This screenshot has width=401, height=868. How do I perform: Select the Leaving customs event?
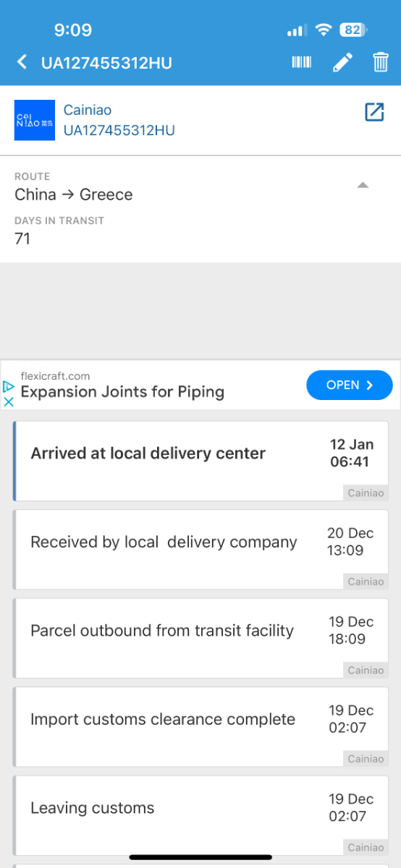200,815
